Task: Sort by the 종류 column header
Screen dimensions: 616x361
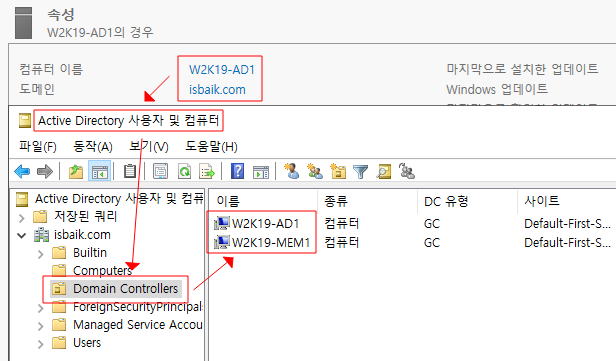Action: pyautogui.click(x=336, y=202)
